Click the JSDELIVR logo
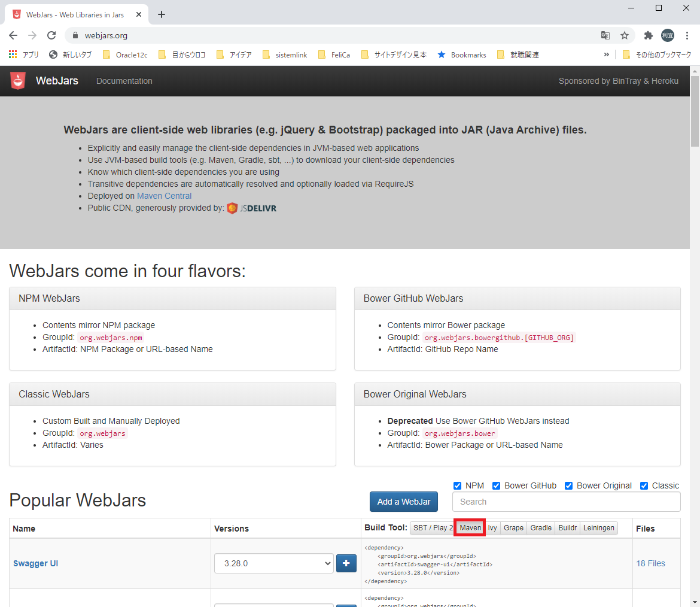The height and width of the screenshot is (607, 700). tap(252, 208)
